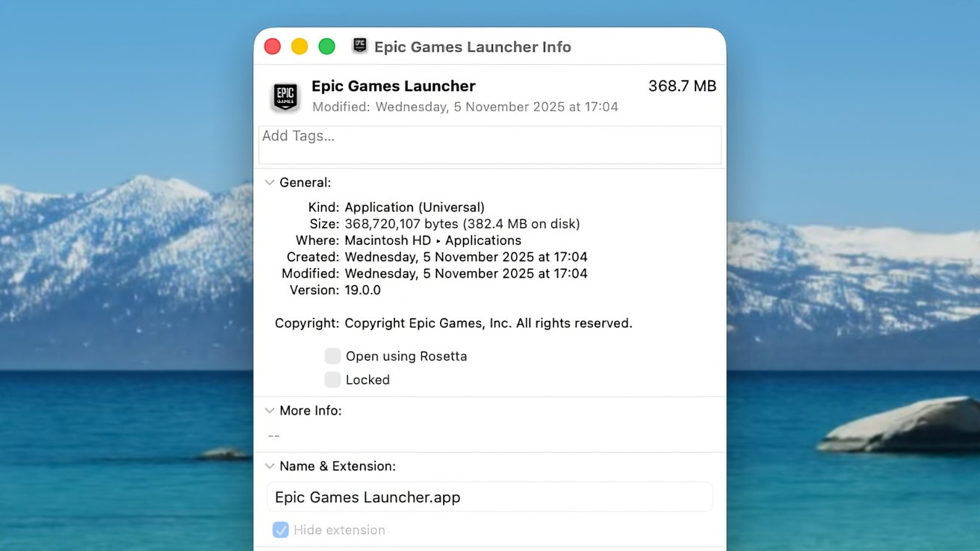
Task: Collapse the Name & Extension section
Action: point(270,466)
